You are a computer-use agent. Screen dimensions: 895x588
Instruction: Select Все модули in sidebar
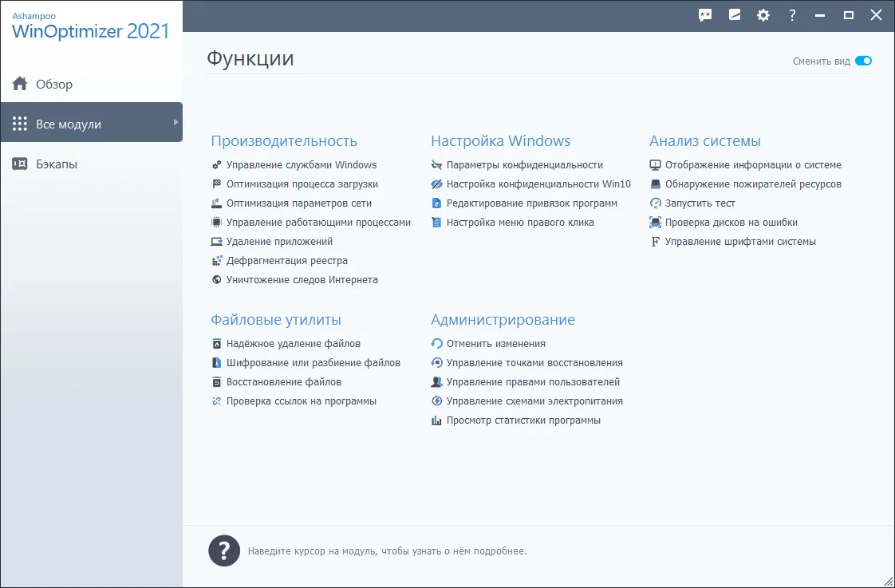(91, 122)
